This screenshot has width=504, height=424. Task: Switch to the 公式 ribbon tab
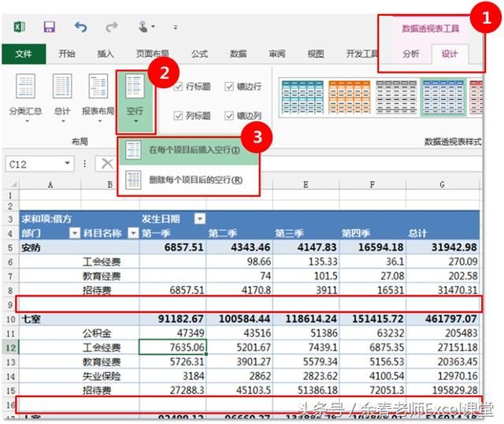tap(199, 54)
